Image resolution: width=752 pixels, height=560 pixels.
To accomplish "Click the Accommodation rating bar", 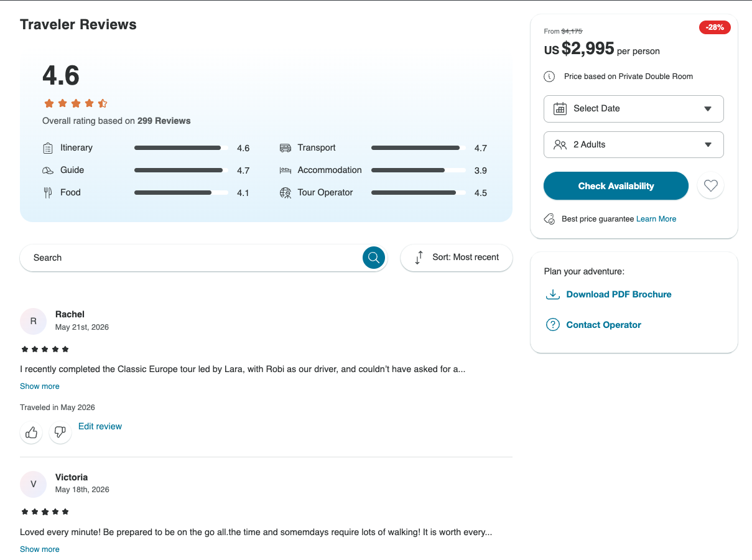I will 418,170.
